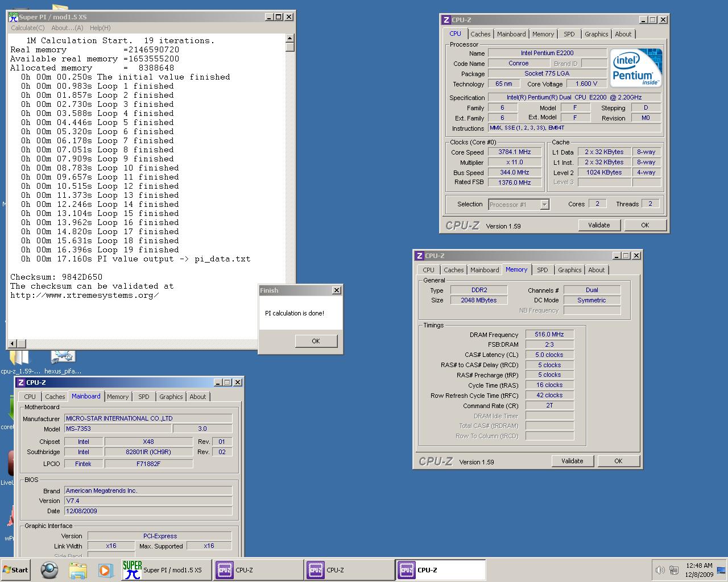Screen dimensions: 728x582
Task: Launch Windows Media Player from taskbar
Action: click(x=105, y=569)
